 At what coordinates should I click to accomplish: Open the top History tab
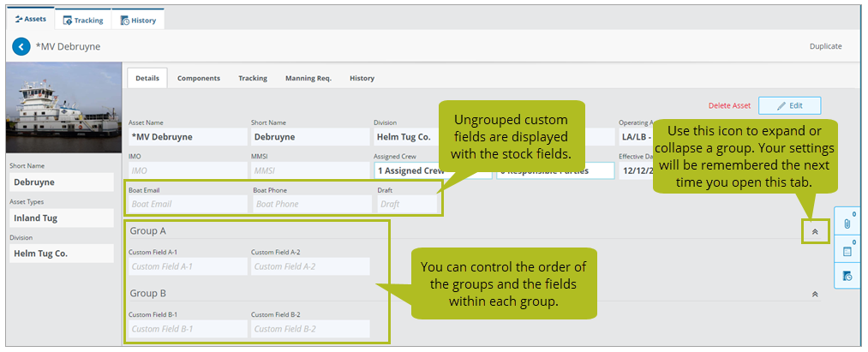click(138, 20)
